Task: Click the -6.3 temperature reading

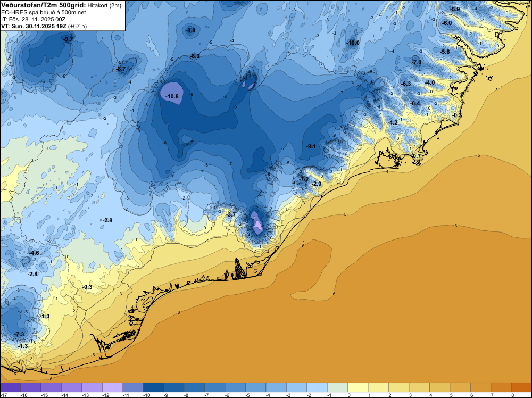Action: point(406,84)
